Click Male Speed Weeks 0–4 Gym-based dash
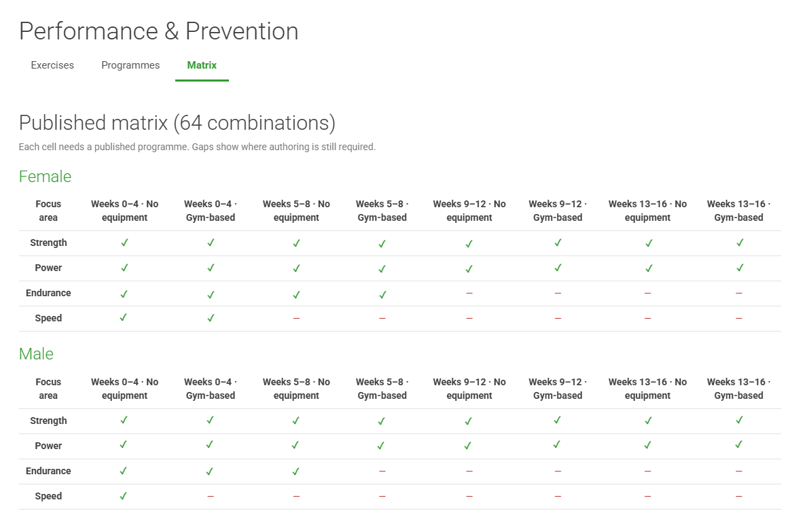Screen dimensions: 807x532 pyautogui.click(x=211, y=497)
